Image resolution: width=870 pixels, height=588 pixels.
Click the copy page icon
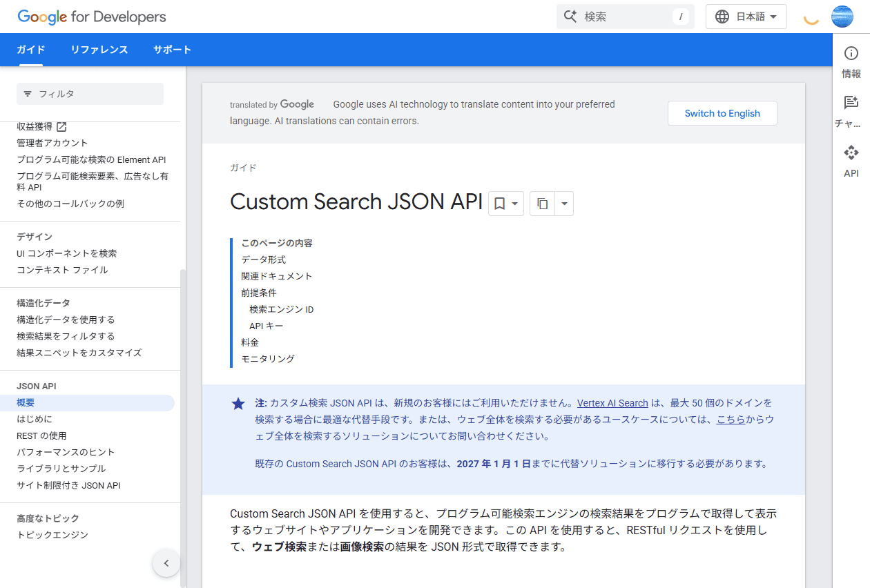point(543,204)
